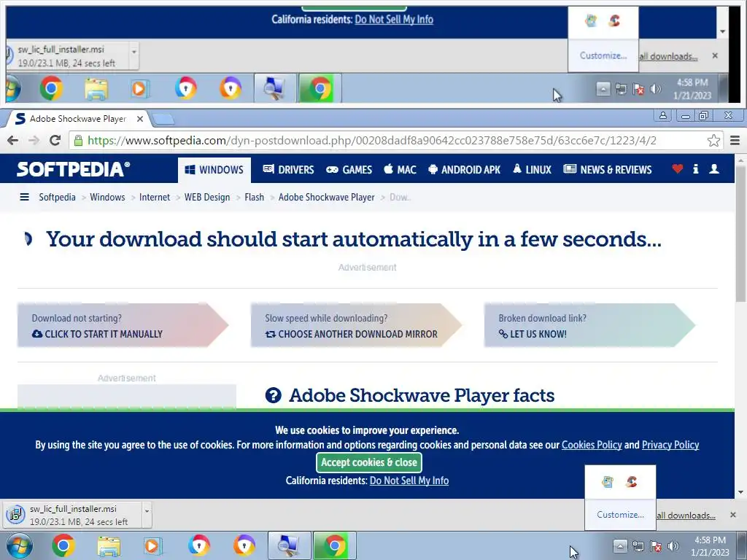Screen dimensions: 747x560
Task: Close the Adobe Shockwave Player tab
Action: (x=139, y=119)
